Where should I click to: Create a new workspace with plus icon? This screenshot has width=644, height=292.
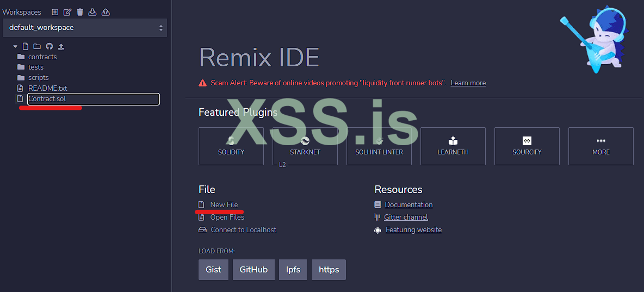[x=55, y=13]
